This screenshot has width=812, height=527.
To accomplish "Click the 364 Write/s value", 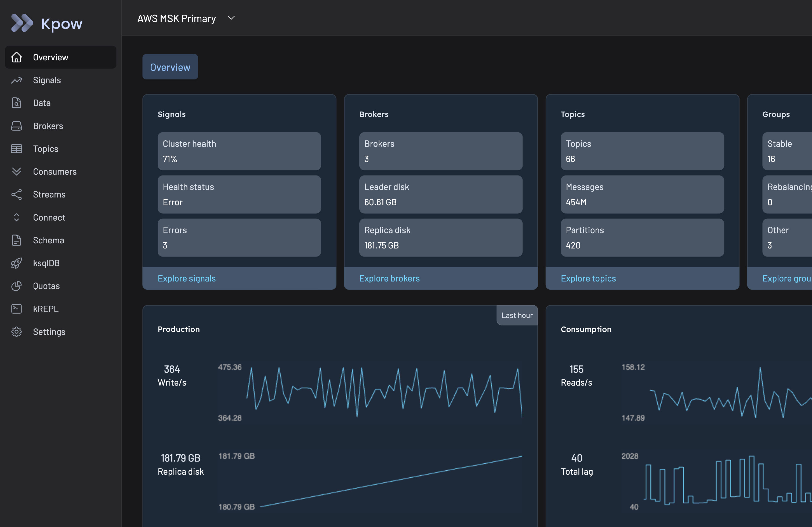I will [x=172, y=369].
